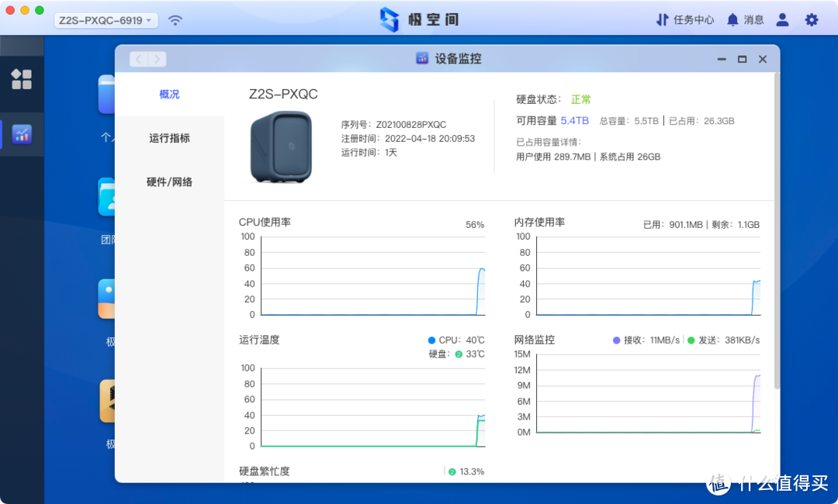Click the forward navigation arrow in the monitor window

click(157, 58)
